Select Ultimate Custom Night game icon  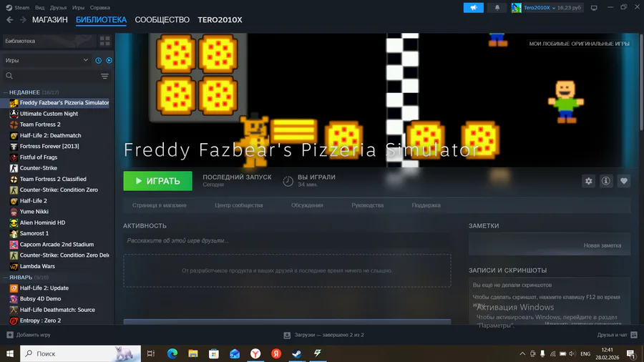click(14, 114)
